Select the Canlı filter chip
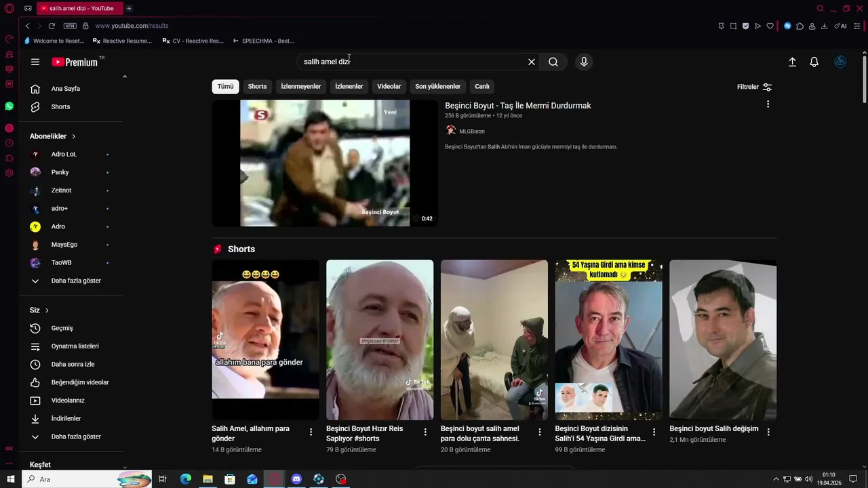Viewport: 868px width, 488px height. click(482, 87)
